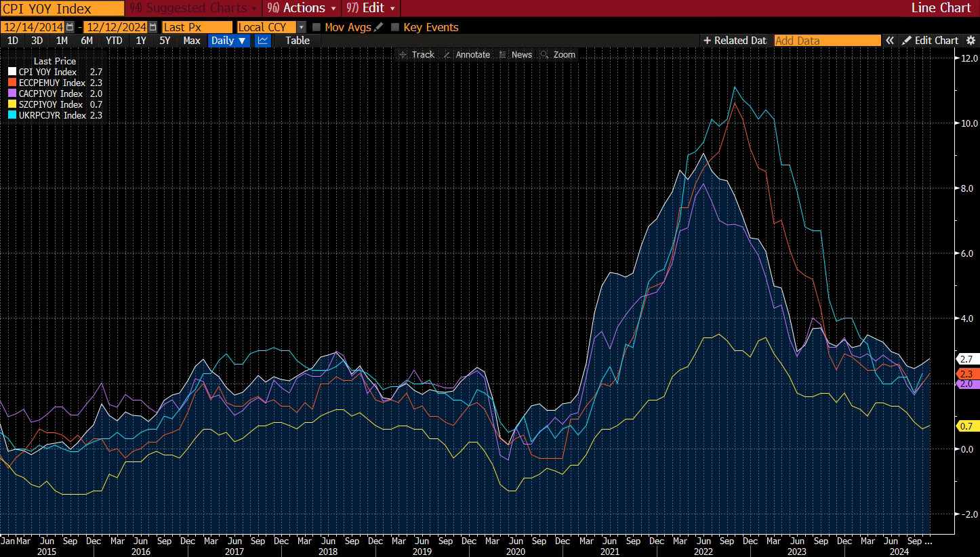Screen dimensions: 980x557
Task: Click the end date field 12/12/2024
Action: coord(115,27)
